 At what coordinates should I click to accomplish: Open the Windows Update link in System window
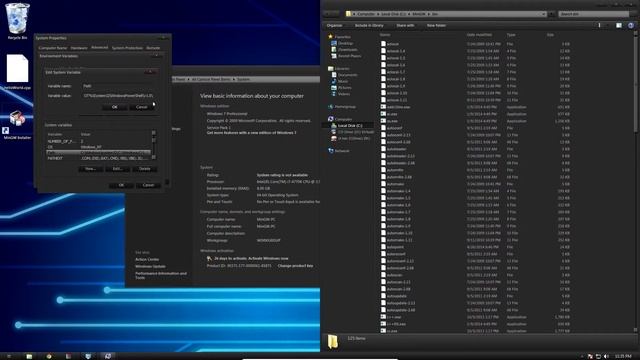(x=150, y=266)
